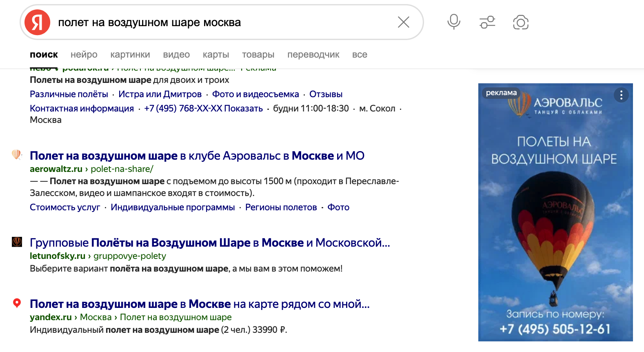The width and height of the screenshot is (644, 352).
Task: Click red map pin icon
Action: point(17,303)
